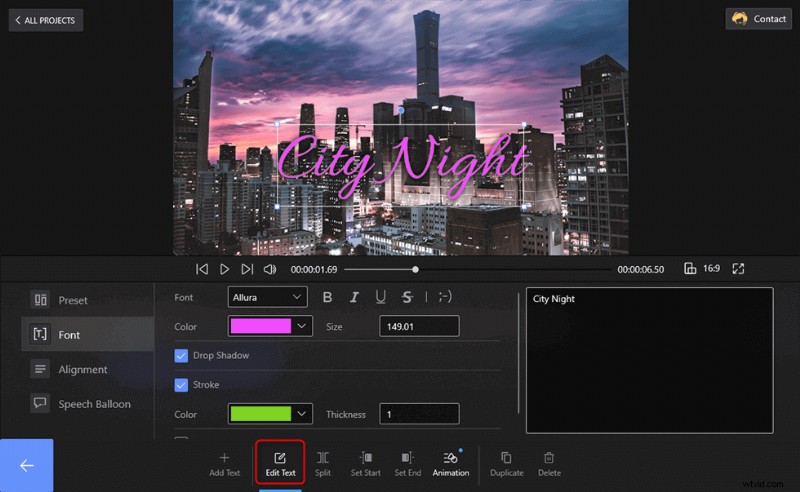Split the text clip
Viewport: 800px width, 492px height.
pyautogui.click(x=323, y=464)
